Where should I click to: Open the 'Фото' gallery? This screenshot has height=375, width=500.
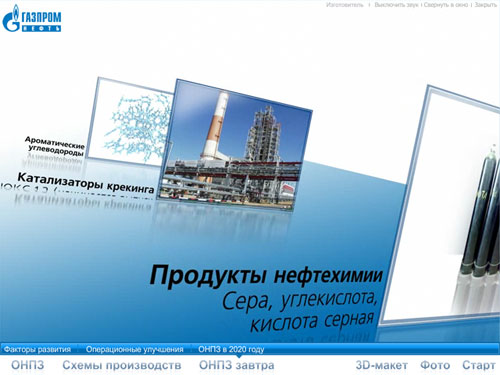pyautogui.click(x=435, y=365)
